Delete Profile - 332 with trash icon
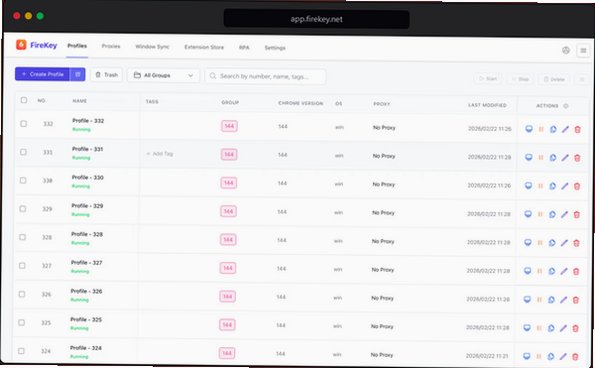Viewport: 595px width, 368px height. tap(578, 129)
